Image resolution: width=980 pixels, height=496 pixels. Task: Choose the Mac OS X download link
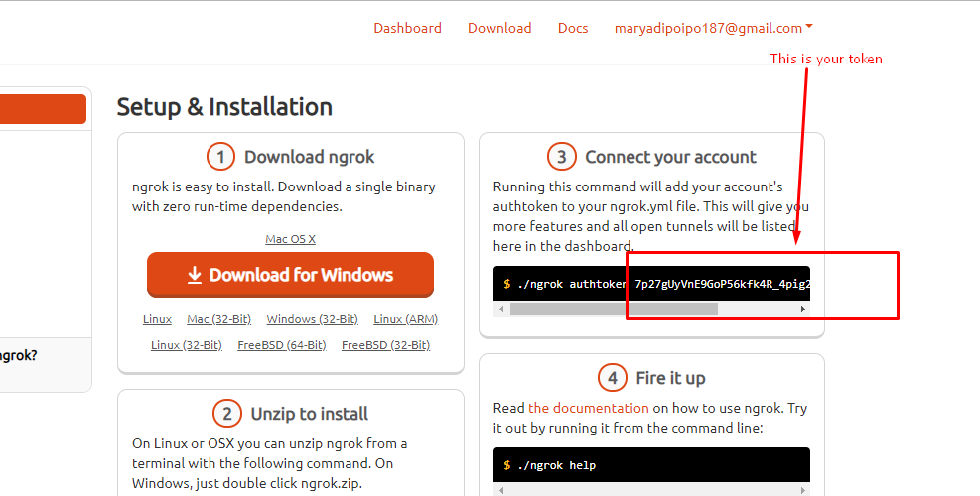point(290,239)
